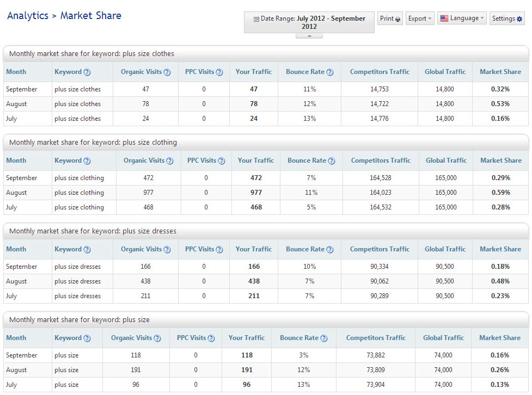Click Bounce Rate help icon in plus size clothes table
Screen dimensions: 532x395
point(330,72)
